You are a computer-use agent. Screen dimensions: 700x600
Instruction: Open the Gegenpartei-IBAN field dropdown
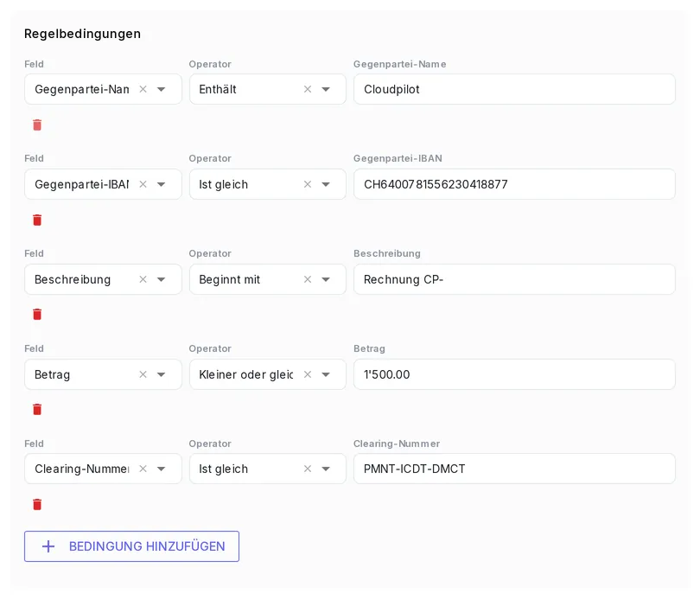[161, 184]
